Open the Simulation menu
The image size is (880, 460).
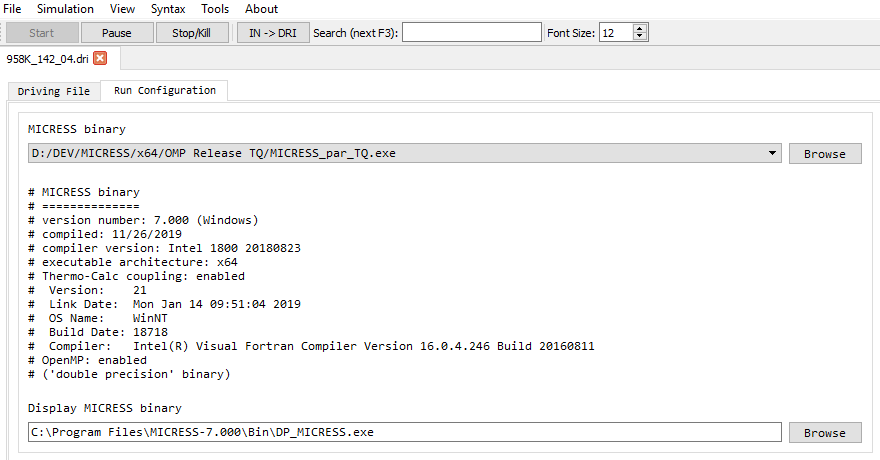coord(65,9)
